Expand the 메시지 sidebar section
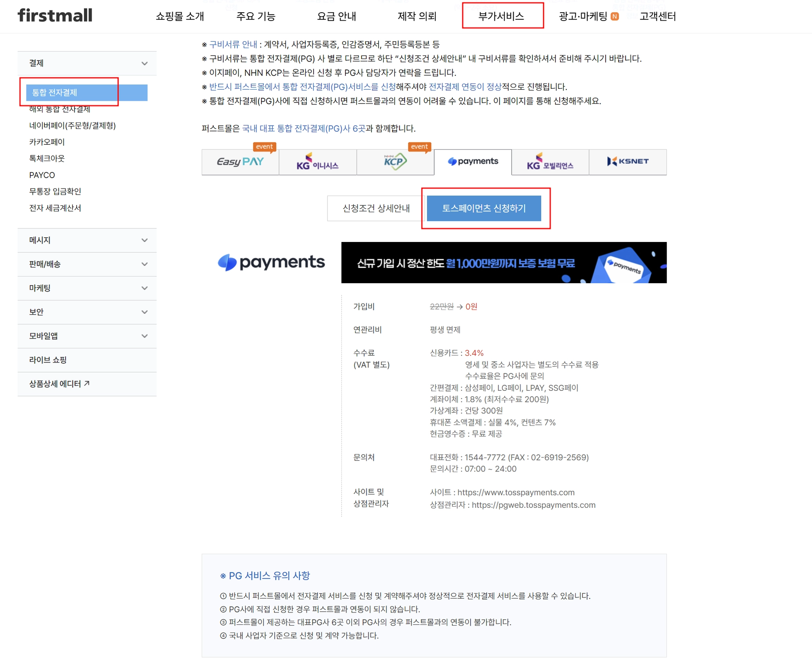Image resolution: width=812 pixels, height=672 pixels. [x=145, y=240]
